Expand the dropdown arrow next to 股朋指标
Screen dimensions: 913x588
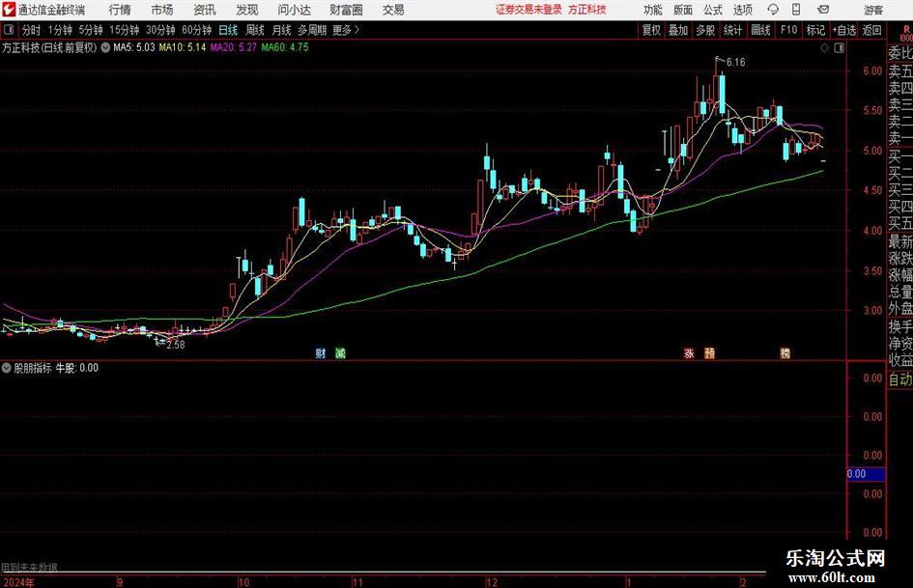tap(7, 368)
